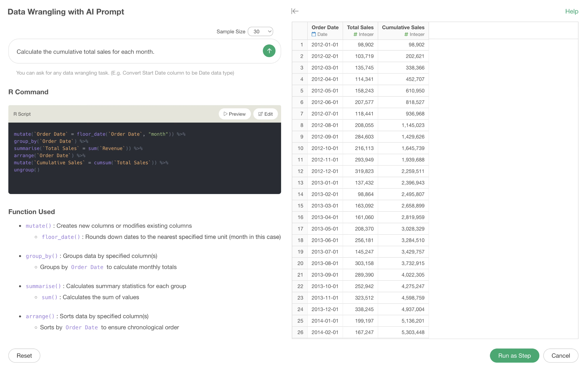Screen dimensions: 588x367
Task: Click Cumulative Sales value 338,366
Action: tap(403, 67)
